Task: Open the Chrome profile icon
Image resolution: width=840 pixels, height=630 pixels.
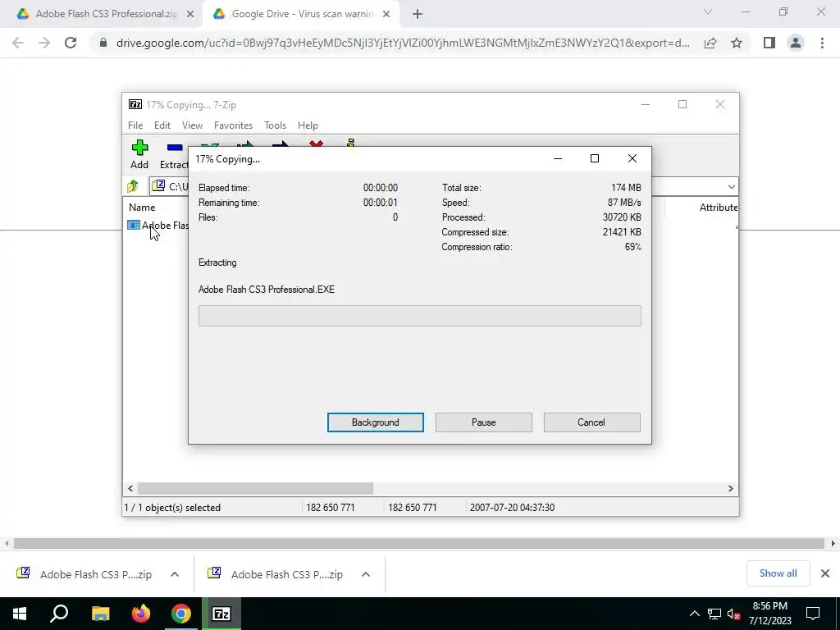Action: pyautogui.click(x=796, y=43)
